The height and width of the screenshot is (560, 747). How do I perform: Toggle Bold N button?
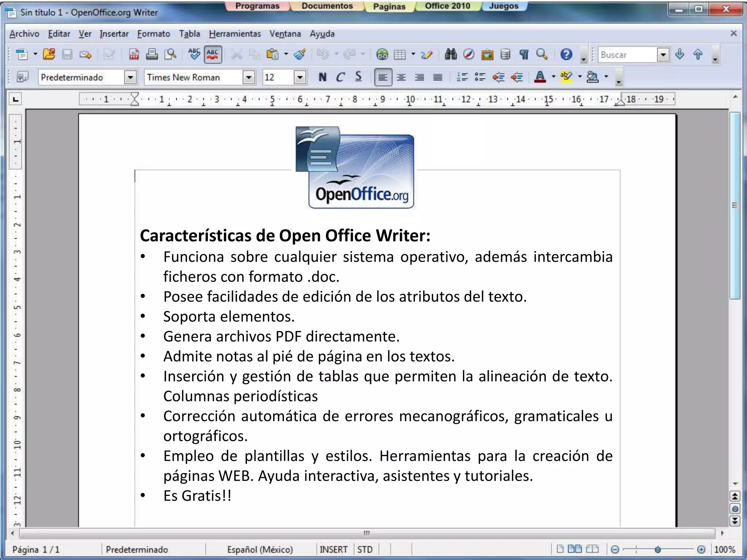322,77
